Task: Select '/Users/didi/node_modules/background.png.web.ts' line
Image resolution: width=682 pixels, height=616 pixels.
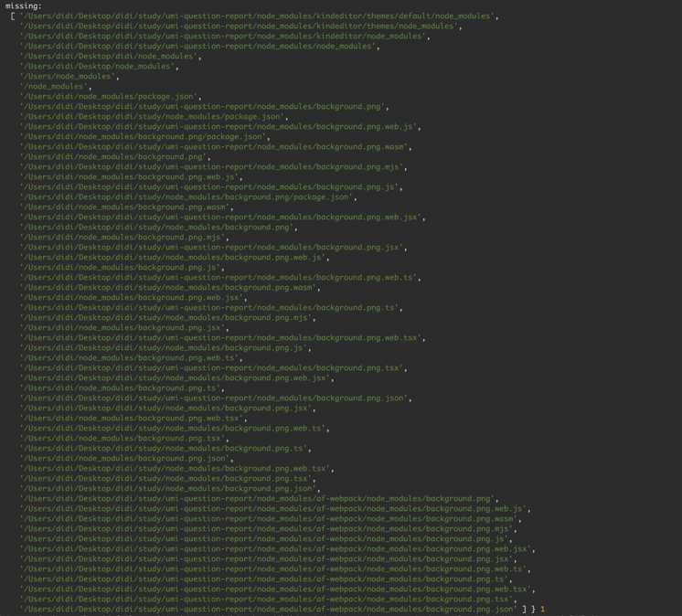Action: [x=132, y=357]
